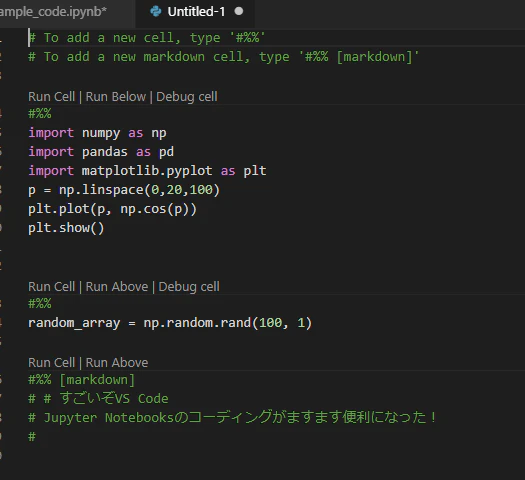Run Cell for the random_array cell

(x=52, y=287)
